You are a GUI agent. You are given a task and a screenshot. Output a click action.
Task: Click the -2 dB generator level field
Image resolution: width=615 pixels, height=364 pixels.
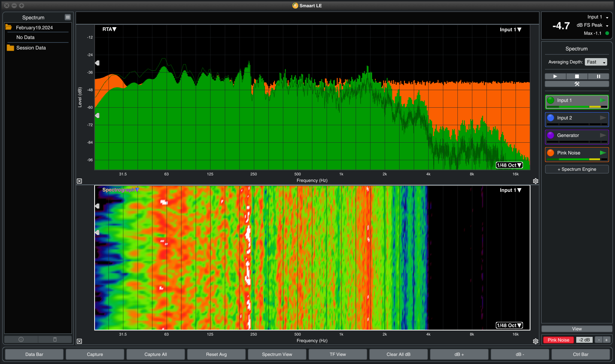tap(584, 340)
